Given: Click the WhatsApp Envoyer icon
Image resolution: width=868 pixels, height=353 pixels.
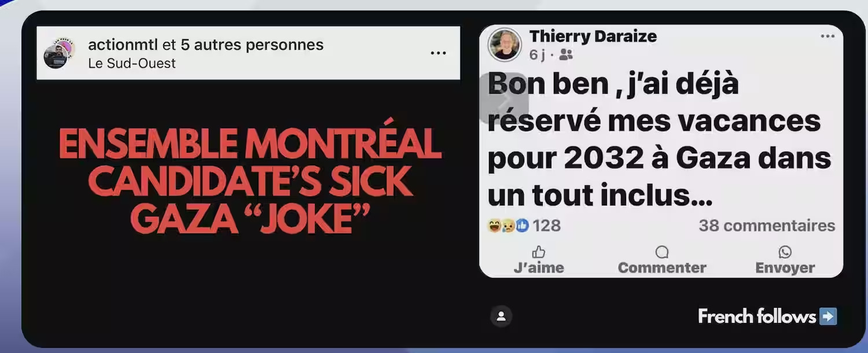Looking at the screenshot, I should (785, 252).
